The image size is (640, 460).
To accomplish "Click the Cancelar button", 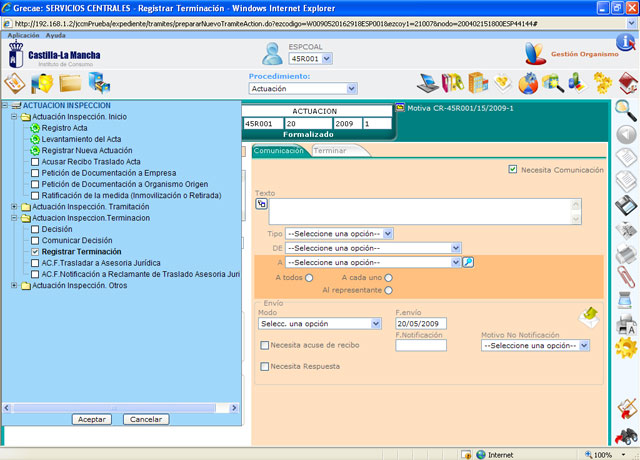I will click(x=146, y=419).
